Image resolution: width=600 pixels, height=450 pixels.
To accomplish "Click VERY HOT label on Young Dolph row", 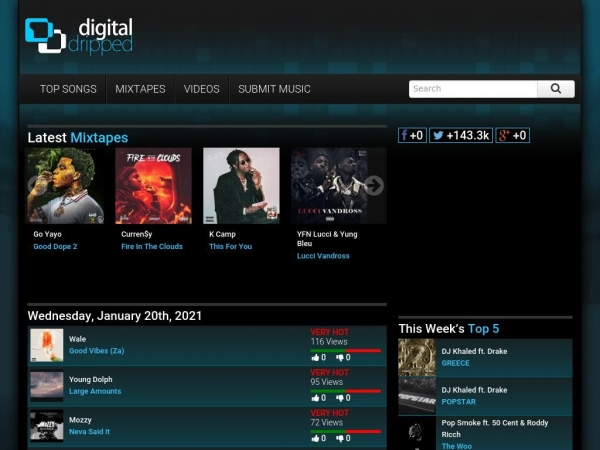I will click(329, 373).
